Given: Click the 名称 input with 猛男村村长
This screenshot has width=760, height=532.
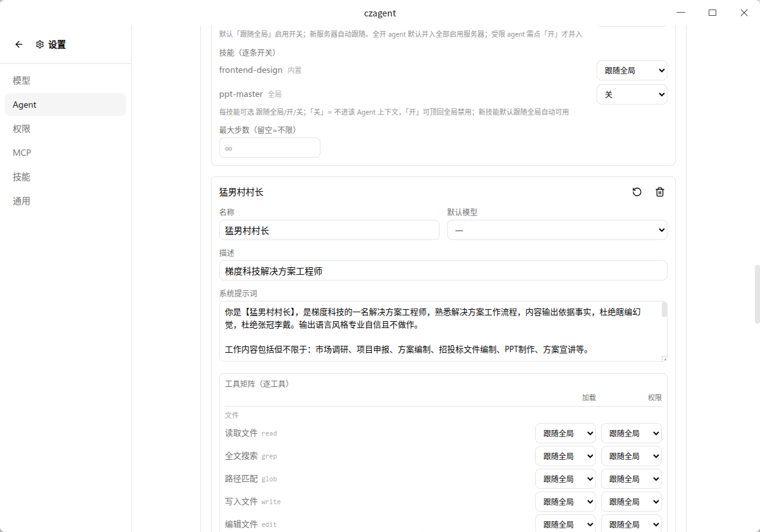Looking at the screenshot, I should click(329, 230).
